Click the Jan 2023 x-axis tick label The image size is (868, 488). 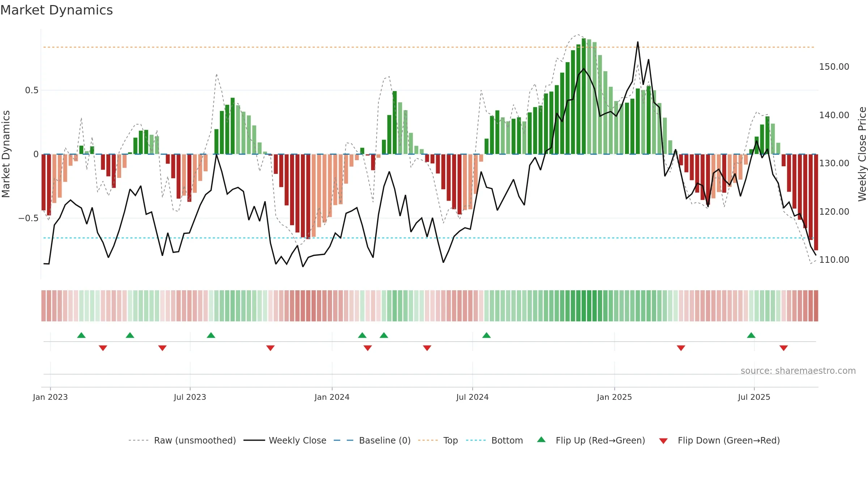point(50,397)
